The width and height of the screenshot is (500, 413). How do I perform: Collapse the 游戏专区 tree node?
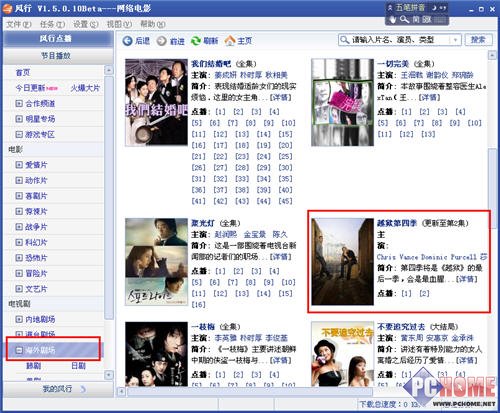[x=19, y=135]
